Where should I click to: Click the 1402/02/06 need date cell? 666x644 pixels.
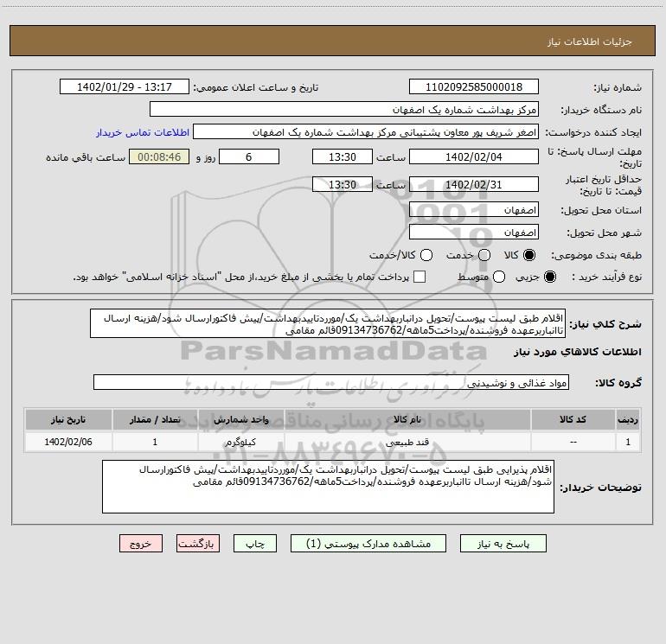pyautogui.click(x=68, y=442)
